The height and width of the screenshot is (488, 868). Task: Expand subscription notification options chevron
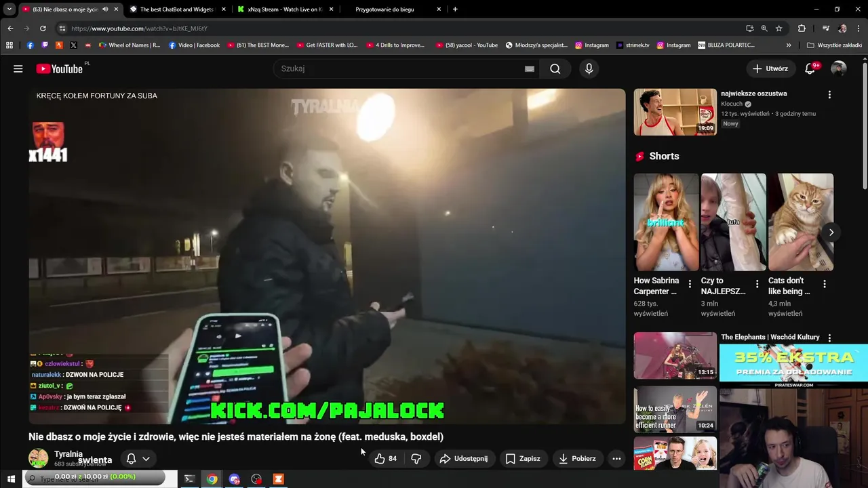(x=146, y=459)
